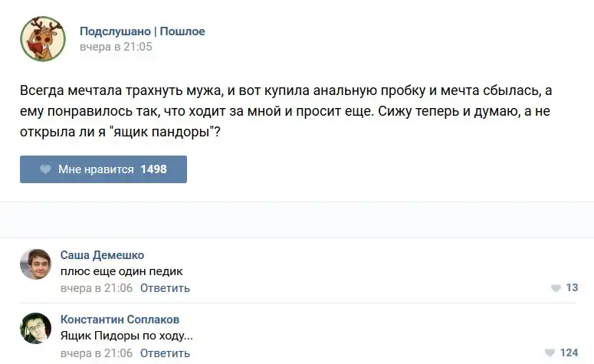
Task: Click the 1498 like counter on the post
Action: point(153,169)
